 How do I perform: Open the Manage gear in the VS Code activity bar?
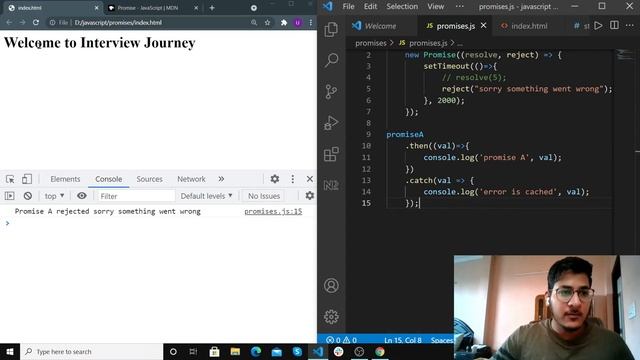(x=331, y=316)
